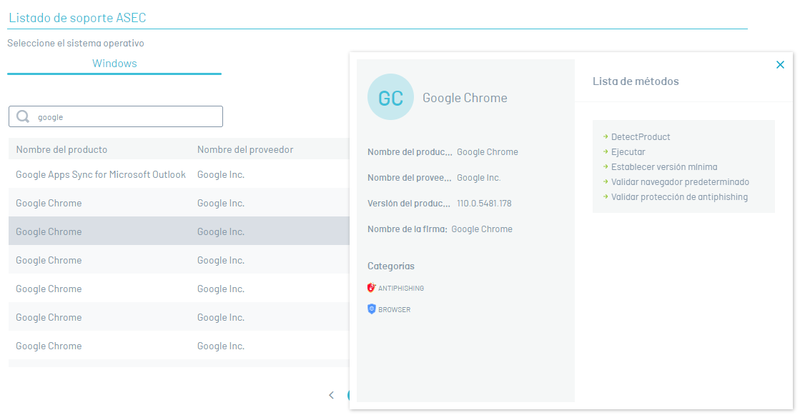
Task: Focus the search field containing google
Action: (x=116, y=116)
